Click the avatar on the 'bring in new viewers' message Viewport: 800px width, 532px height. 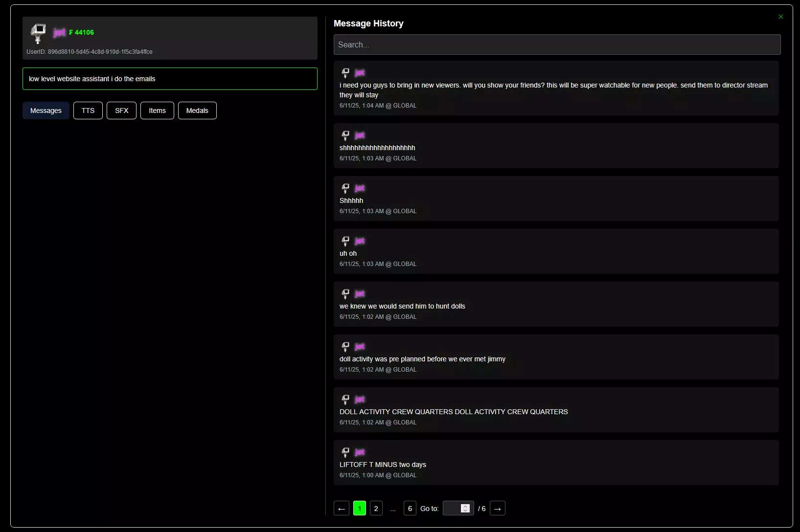pos(345,73)
